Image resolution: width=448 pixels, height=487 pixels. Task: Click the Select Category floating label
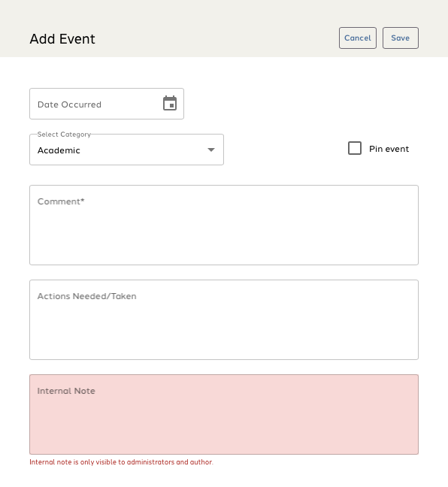pyautogui.click(x=64, y=135)
